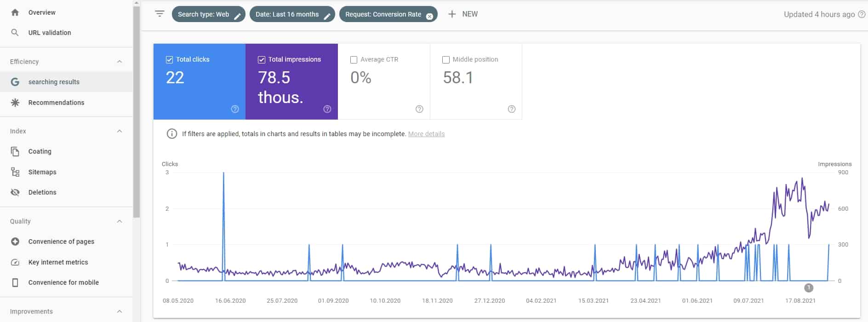Open the Sitemaps menu item

42,172
